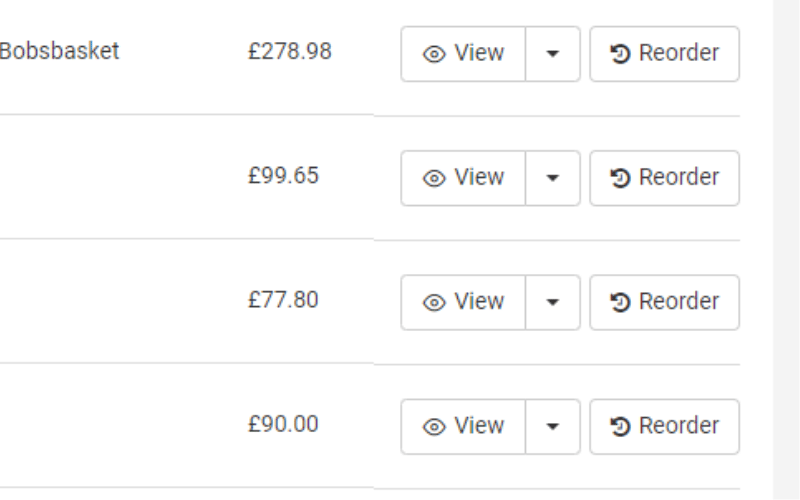This screenshot has width=800, height=500.
Task: Reorder the £99.65 order
Action: click(664, 178)
